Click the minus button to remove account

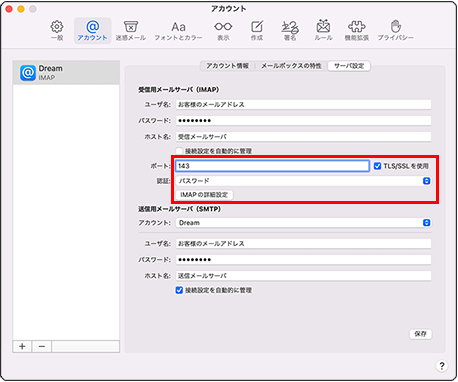[x=42, y=346]
